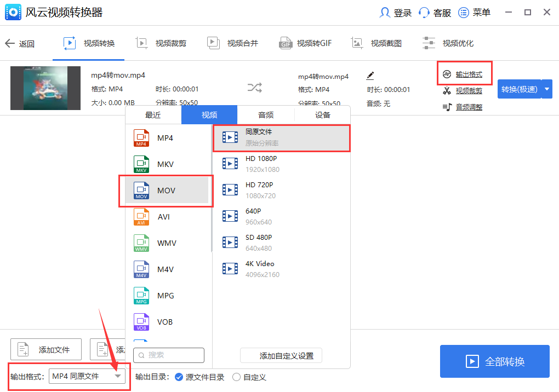Open the 输出格式 dropdown at bottom left
The image size is (559, 392).
pos(87,376)
